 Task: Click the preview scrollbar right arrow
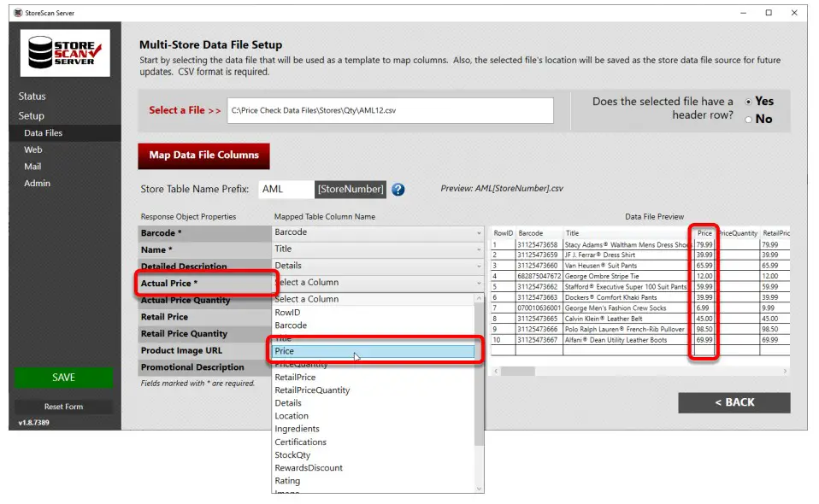click(x=785, y=372)
